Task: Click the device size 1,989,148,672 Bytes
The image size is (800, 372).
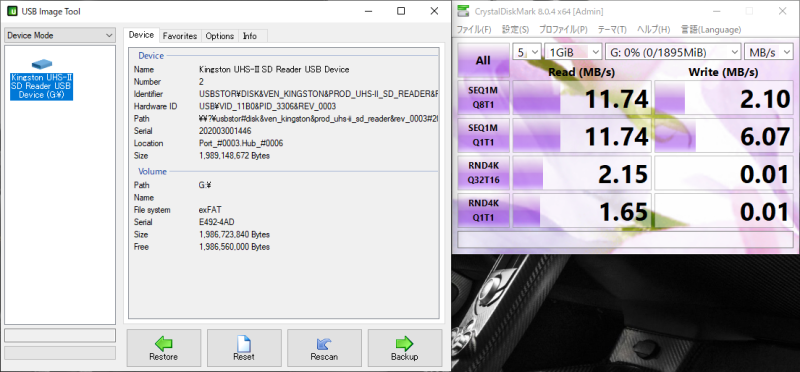Action: [234, 156]
